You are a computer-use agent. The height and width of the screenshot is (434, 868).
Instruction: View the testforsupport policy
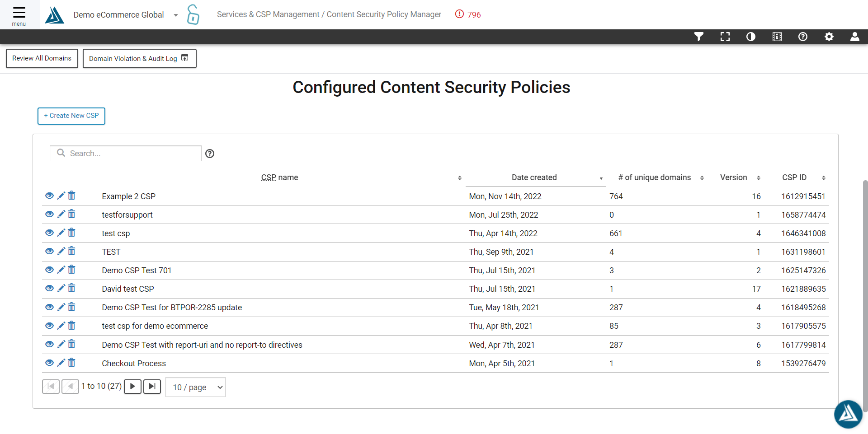tap(50, 214)
